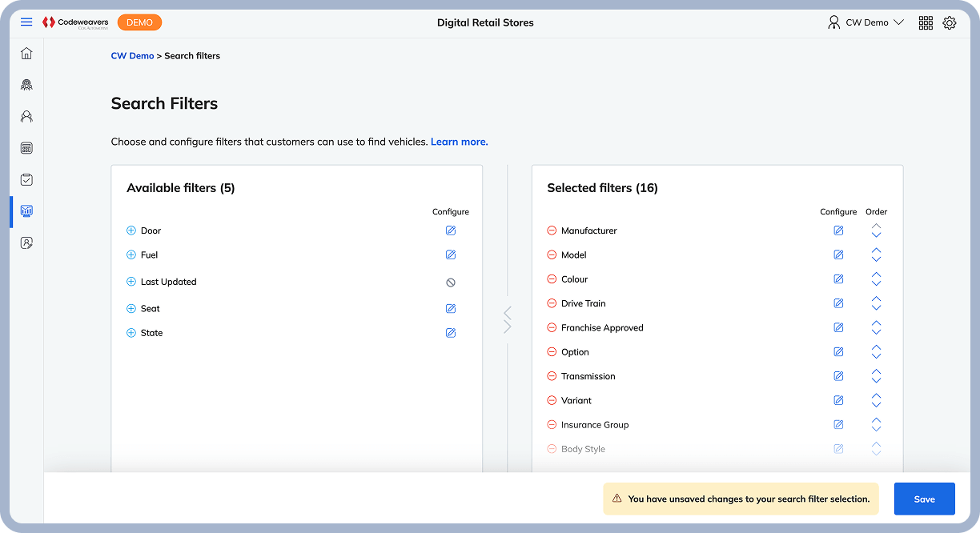The image size is (980, 533).
Task: Add the Last Updated filter
Action: pos(131,282)
